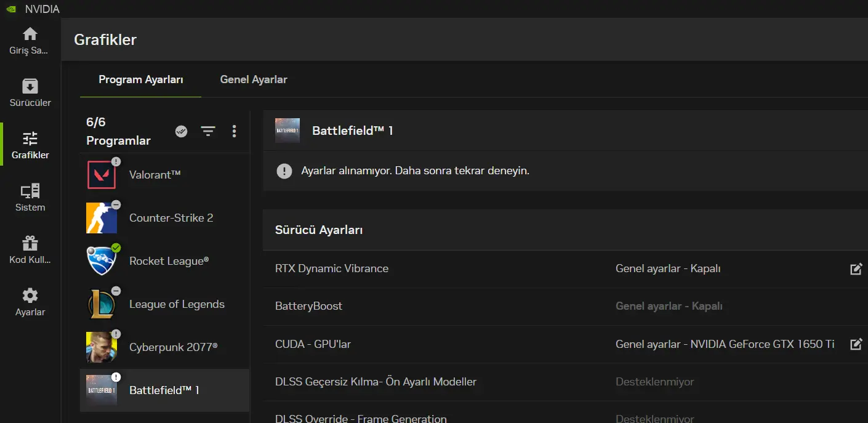Edit the CUDA - GPU'lar setting
Viewport: 868px width, 423px height.
point(856,344)
